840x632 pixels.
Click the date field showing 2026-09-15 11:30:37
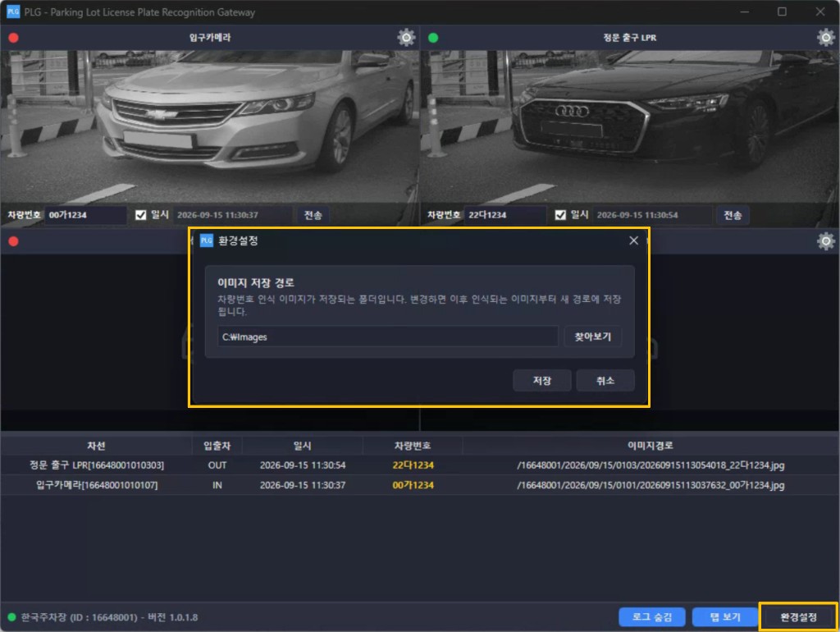tap(232, 215)
